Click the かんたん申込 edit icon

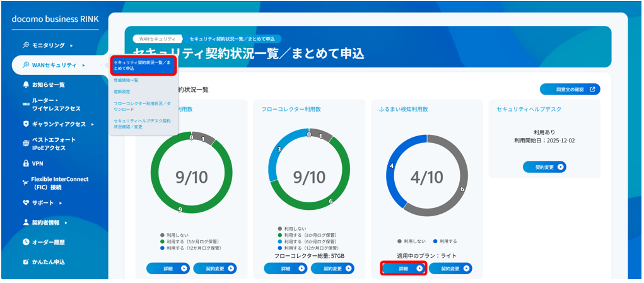coord(26,262)
